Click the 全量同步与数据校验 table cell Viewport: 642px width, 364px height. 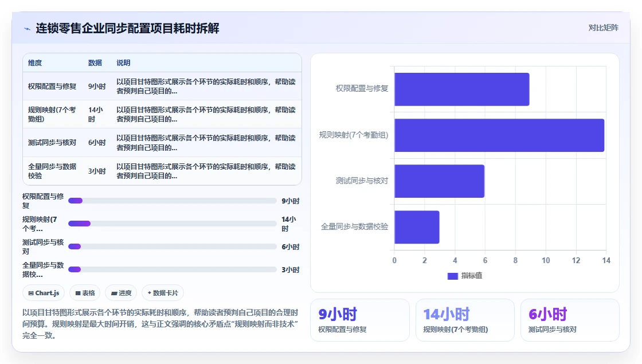pos(52,171)
